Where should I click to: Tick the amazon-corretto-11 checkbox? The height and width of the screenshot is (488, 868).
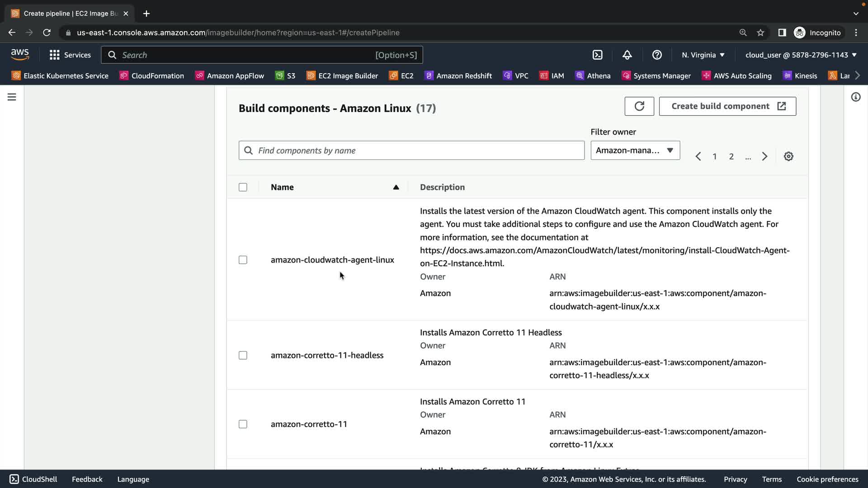(x=243, y=424)
